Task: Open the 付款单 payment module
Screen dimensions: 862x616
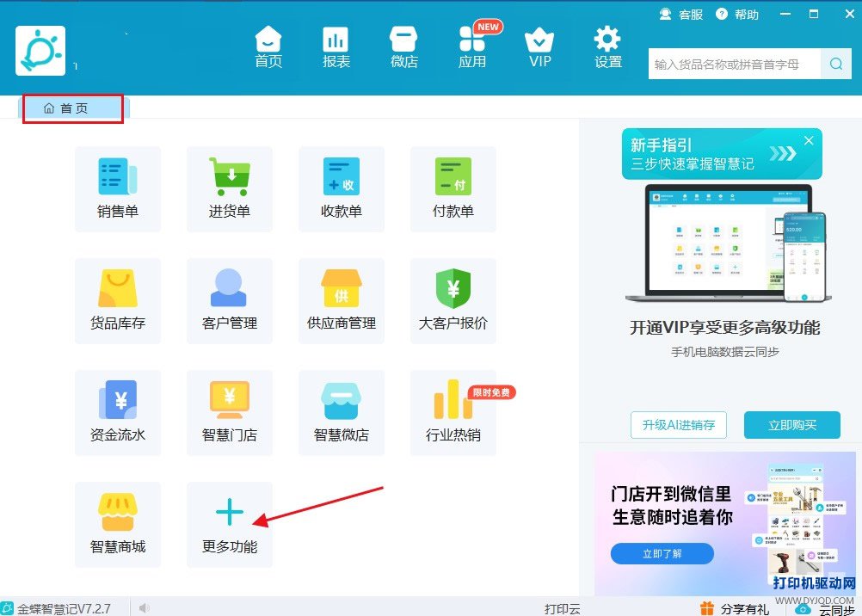Action: pyautogui.click(x=453, y=188)
